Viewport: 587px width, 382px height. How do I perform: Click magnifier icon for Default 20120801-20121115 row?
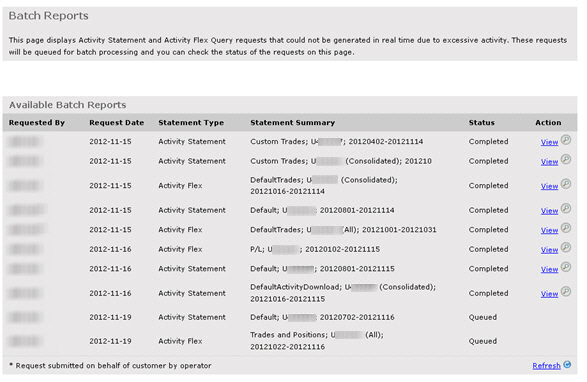pos(566,267)
